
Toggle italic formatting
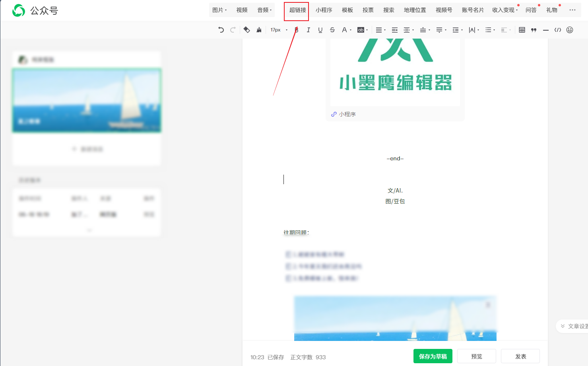[x=308, y=30]
